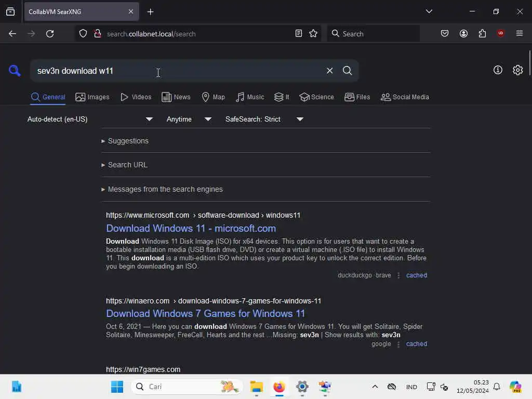Click the microsoft.com result URL

[203, 215]
